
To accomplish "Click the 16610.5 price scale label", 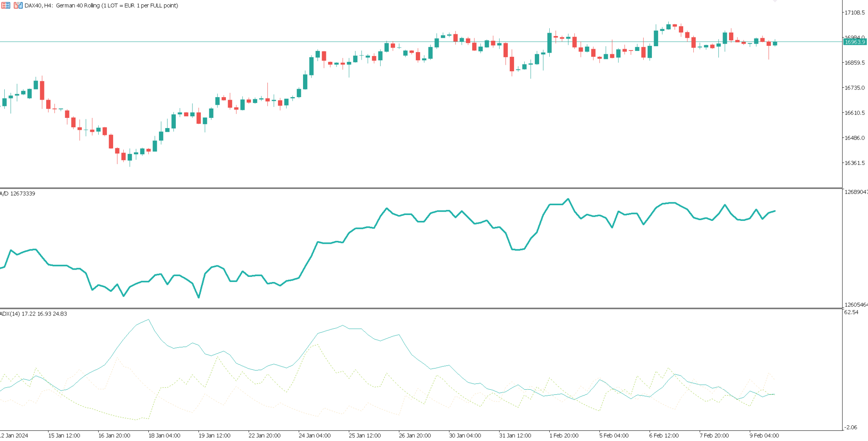I will [x=854, y=113].
